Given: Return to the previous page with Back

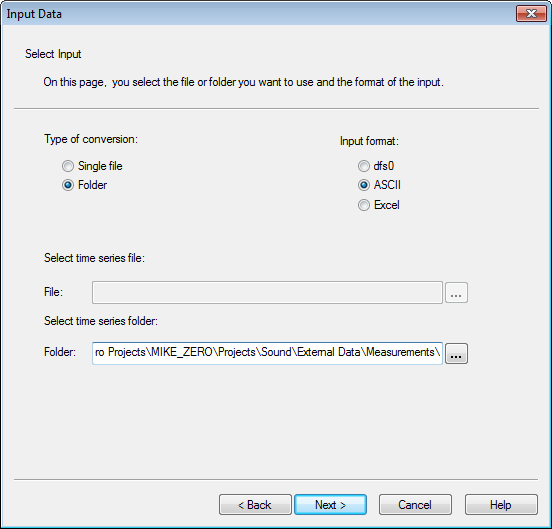Looking at the screenshot, I should (x=255, y=505).
